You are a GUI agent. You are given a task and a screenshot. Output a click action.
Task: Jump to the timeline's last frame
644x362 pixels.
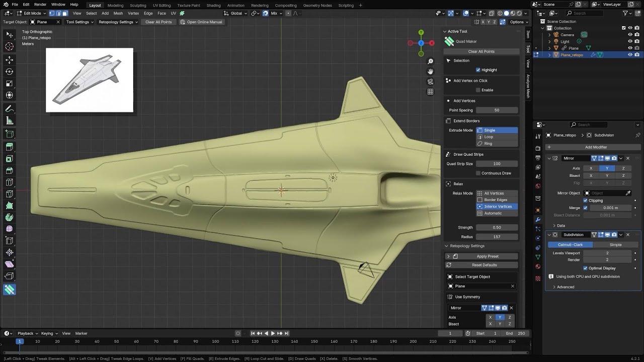click(287, 333)
